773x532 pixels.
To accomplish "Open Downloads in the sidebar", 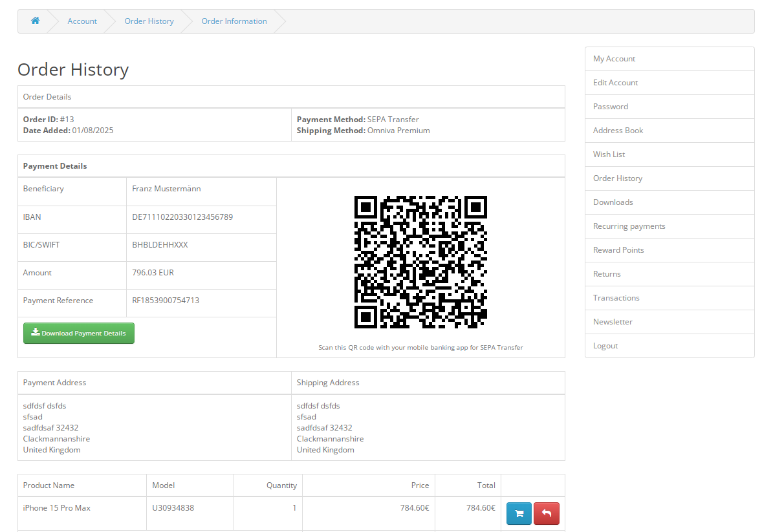I will pyautogui.click(x=670, y=202).
